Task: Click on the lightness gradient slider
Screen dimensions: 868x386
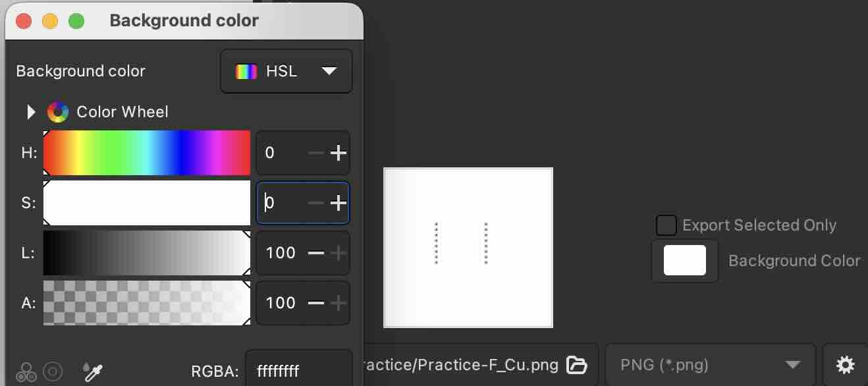Action: click(147, 253)
